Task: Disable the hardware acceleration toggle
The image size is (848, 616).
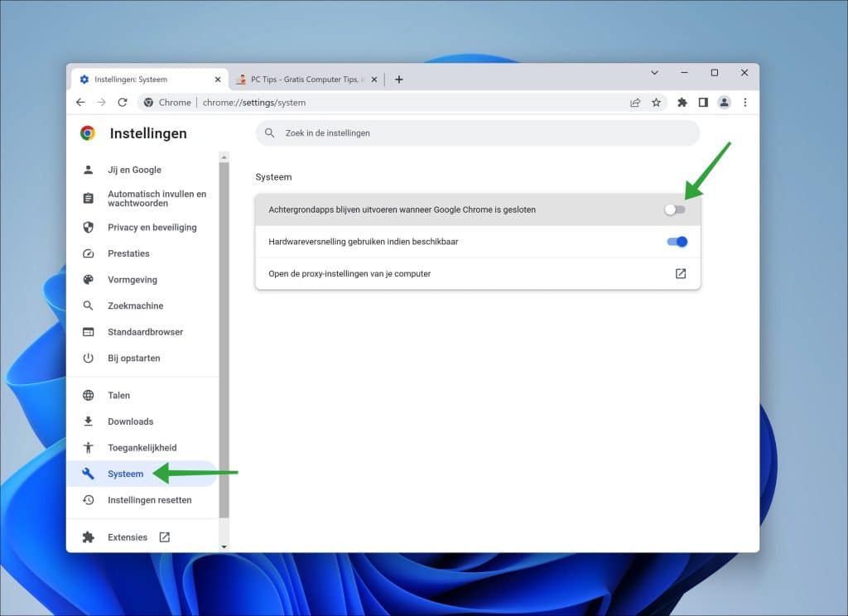Action: (x=676, y=241)
